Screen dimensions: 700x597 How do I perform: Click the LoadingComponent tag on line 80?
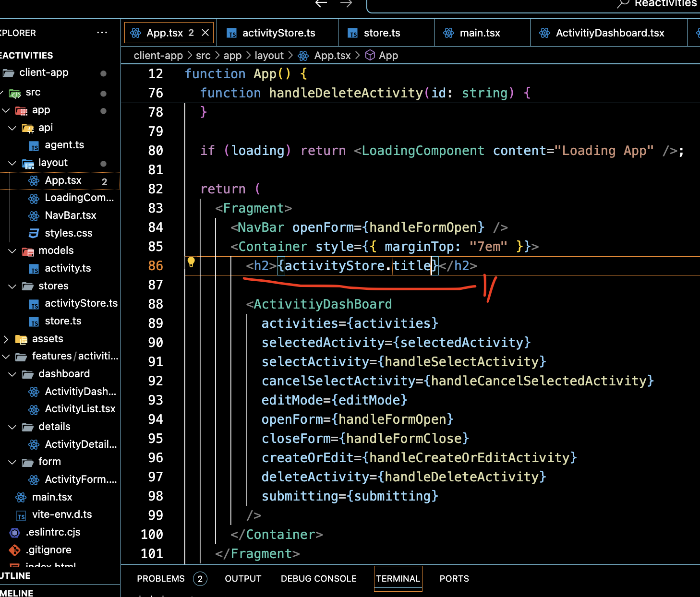423,151
